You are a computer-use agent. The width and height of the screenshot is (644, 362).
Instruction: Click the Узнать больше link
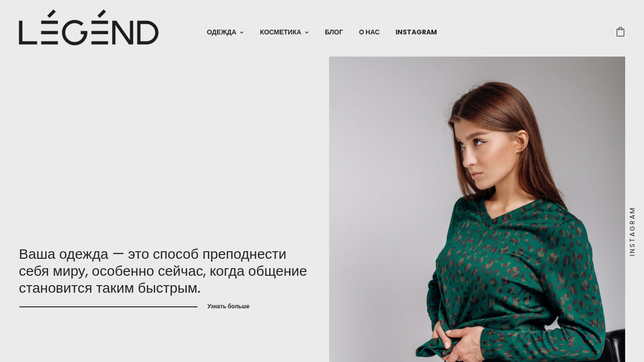228,306
